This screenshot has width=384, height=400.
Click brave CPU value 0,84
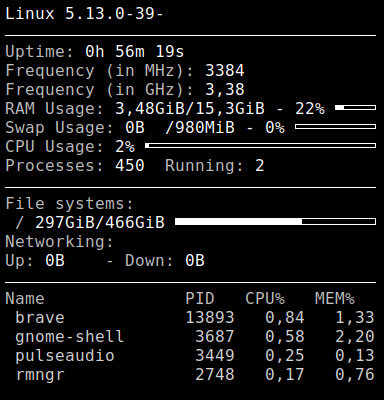pos(285,318)
